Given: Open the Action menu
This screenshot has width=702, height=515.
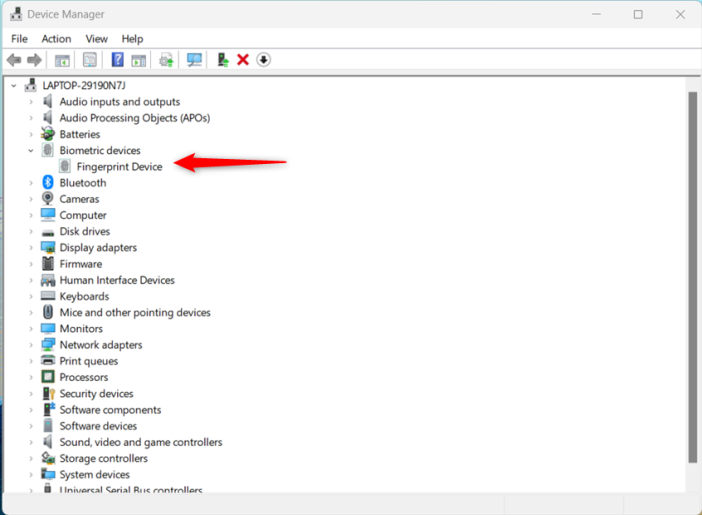Looking at the screenshot, I should tap(56, 39).
